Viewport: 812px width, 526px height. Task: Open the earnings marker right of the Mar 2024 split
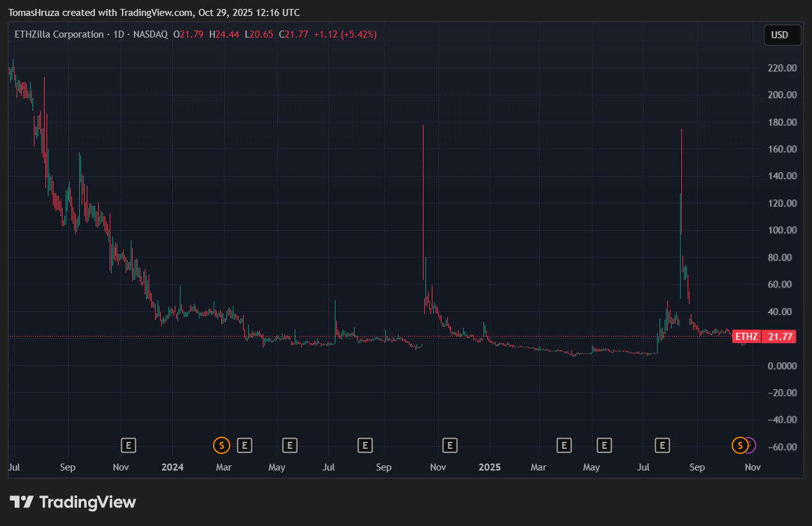244,445
